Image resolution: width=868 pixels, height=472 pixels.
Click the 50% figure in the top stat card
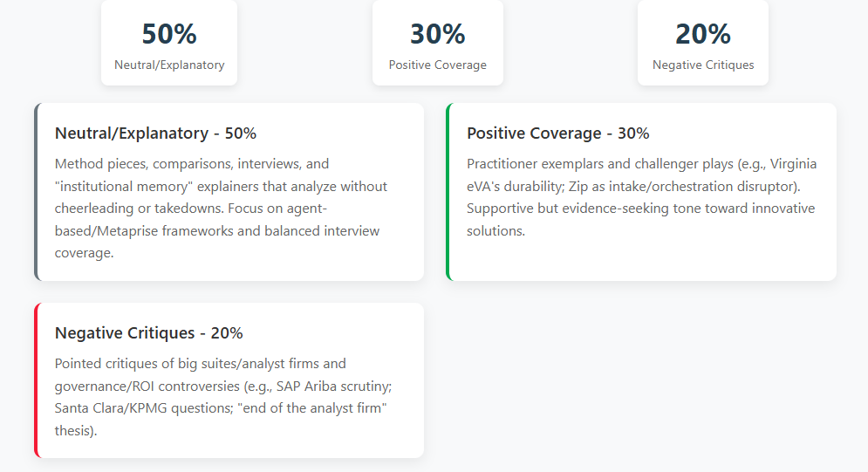[x=169, y=34]
